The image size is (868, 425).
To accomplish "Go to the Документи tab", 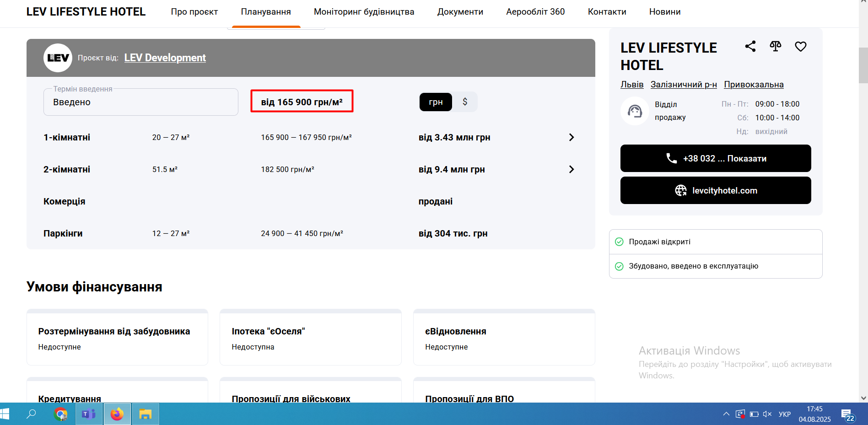I will click(x=460, y=12).
